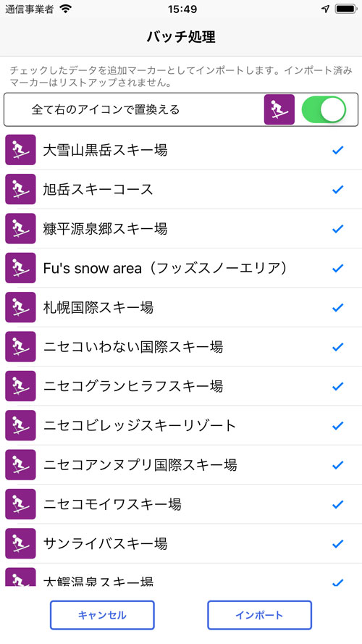This screenshot has height=644, width=362.
Task: Select the 旭岳スキーコース list row
Action: [181, 189]
